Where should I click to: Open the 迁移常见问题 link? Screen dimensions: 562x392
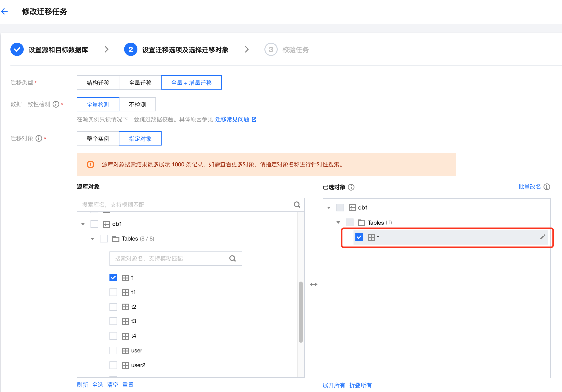(x=232, y=119)
